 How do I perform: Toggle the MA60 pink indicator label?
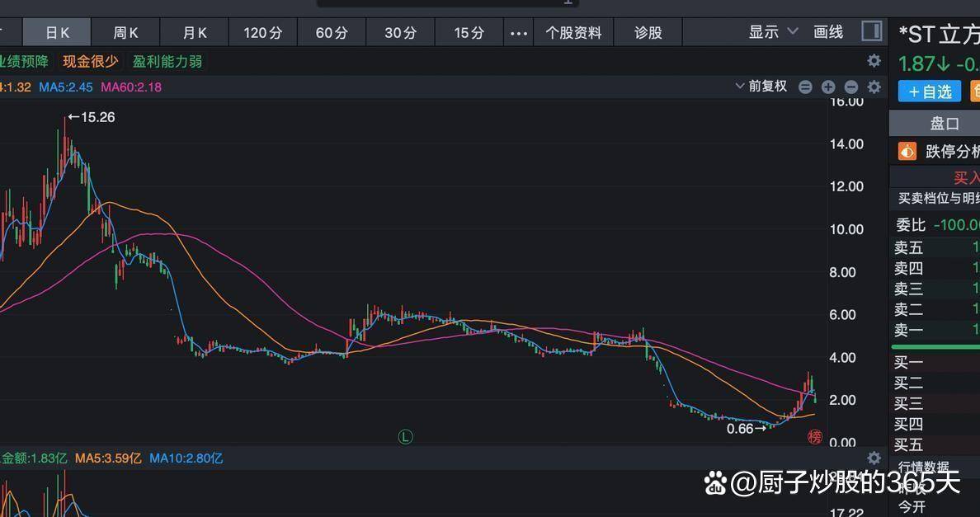pos(131,87)
